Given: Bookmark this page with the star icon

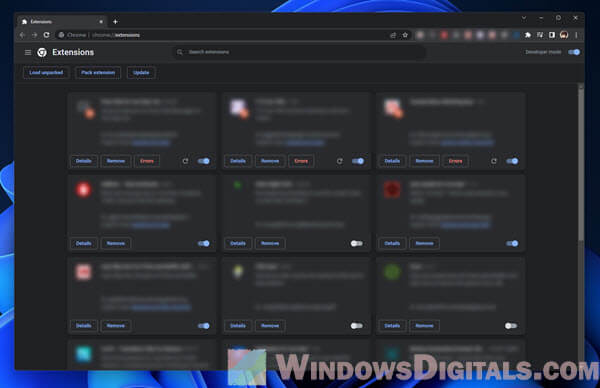Looking at the screenshot, I should [x=405, y=35].
